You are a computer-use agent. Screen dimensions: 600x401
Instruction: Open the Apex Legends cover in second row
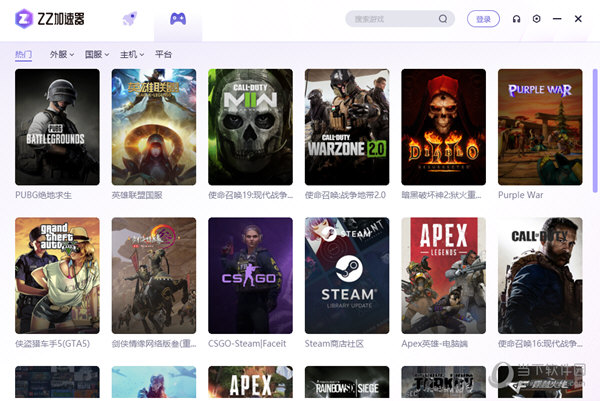coord(443,275)
